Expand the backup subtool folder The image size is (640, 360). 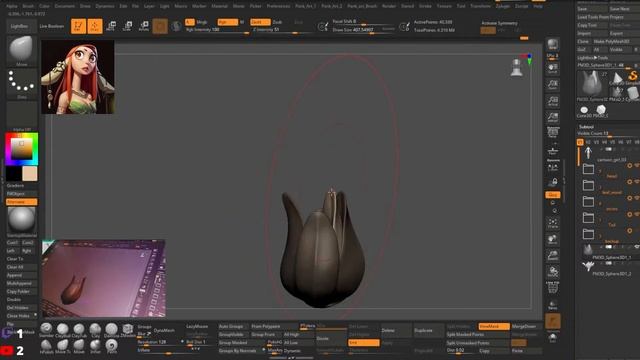[x=588, y=233]
